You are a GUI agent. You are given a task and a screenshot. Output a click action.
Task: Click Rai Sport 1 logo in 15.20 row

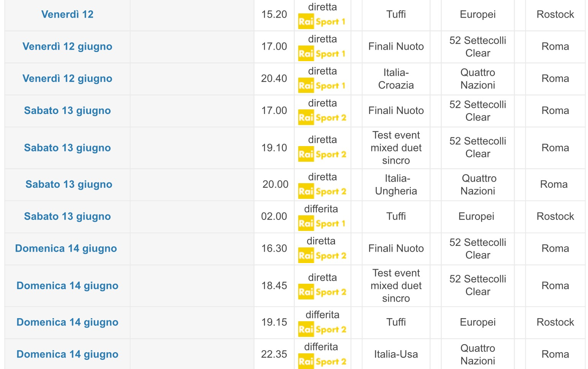322,22
